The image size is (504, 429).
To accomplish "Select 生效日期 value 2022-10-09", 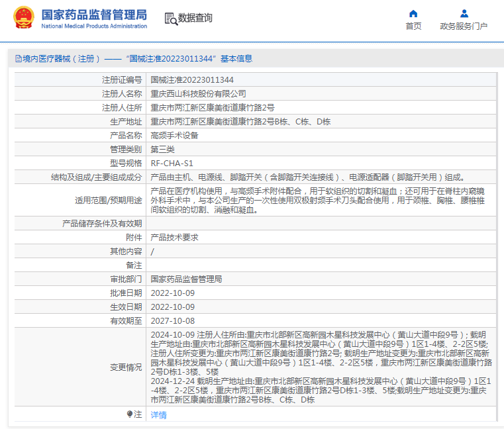I will [173, 307].
